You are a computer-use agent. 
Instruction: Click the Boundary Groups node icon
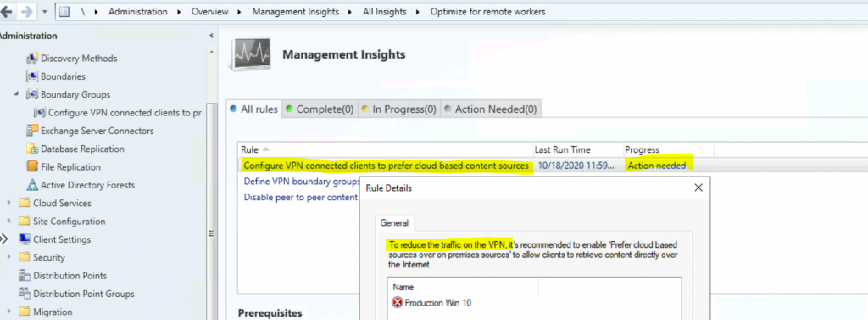32,94
